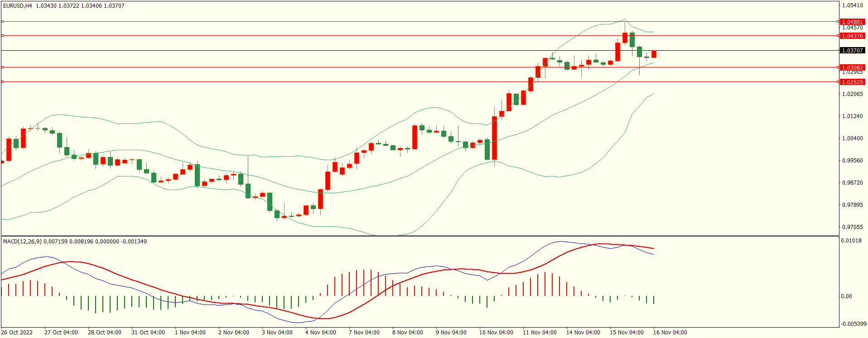Image resolution: width=868 pixels, height=338 pixels.
Task: Click the MACD(12,26,9) indicator label
Action: click(22, 242)
